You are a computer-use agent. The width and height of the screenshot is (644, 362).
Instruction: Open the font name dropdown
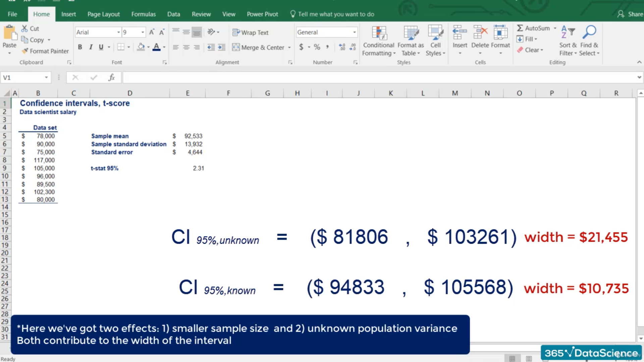[118, 32]
